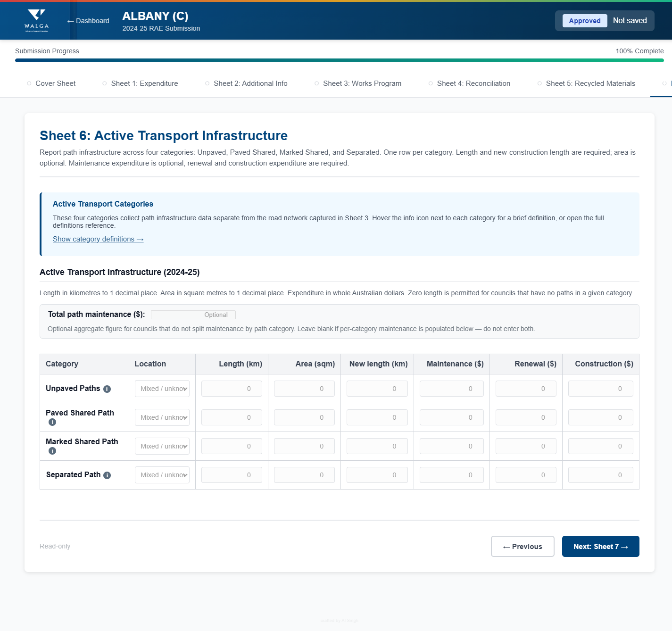Click Area field for Marked Shared Path
This screenshot has height=631, width=672.
pos(304,446)
